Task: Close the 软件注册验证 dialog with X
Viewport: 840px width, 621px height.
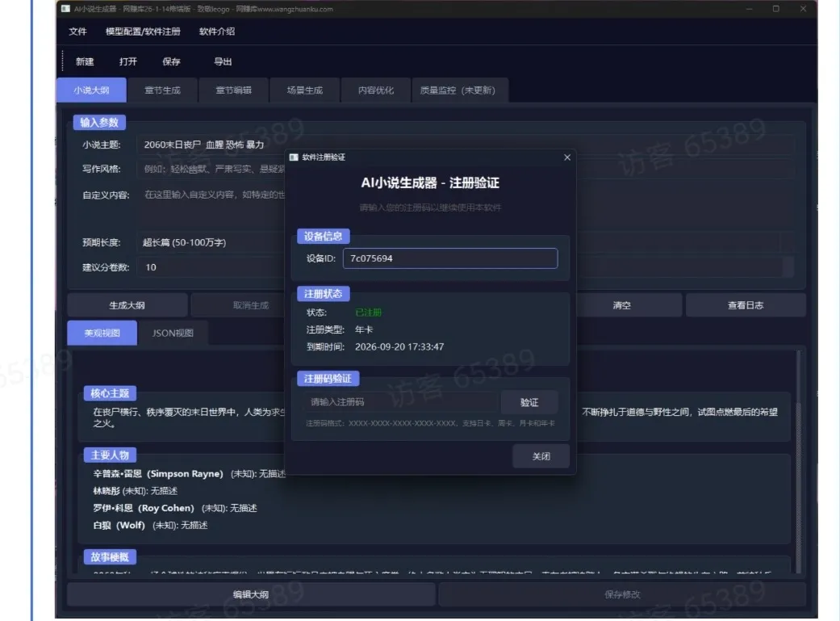Action: tap(567, 157)
